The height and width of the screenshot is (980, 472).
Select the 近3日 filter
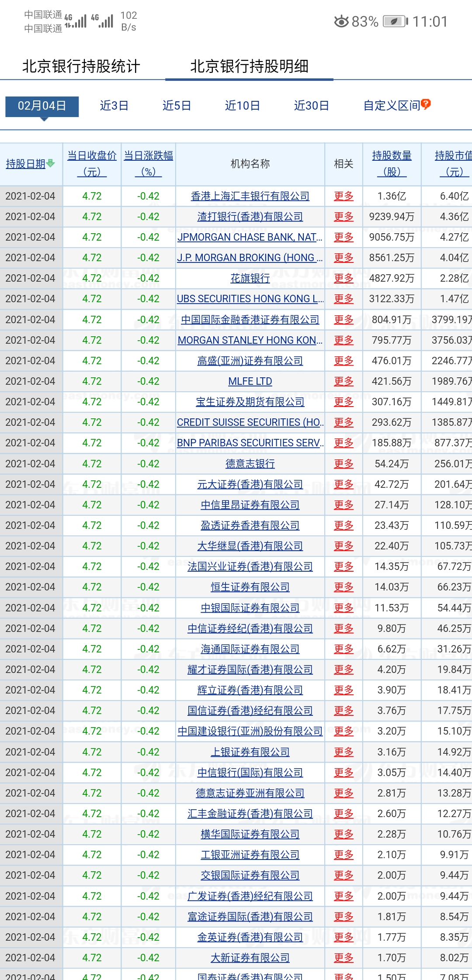pos(114,106)
